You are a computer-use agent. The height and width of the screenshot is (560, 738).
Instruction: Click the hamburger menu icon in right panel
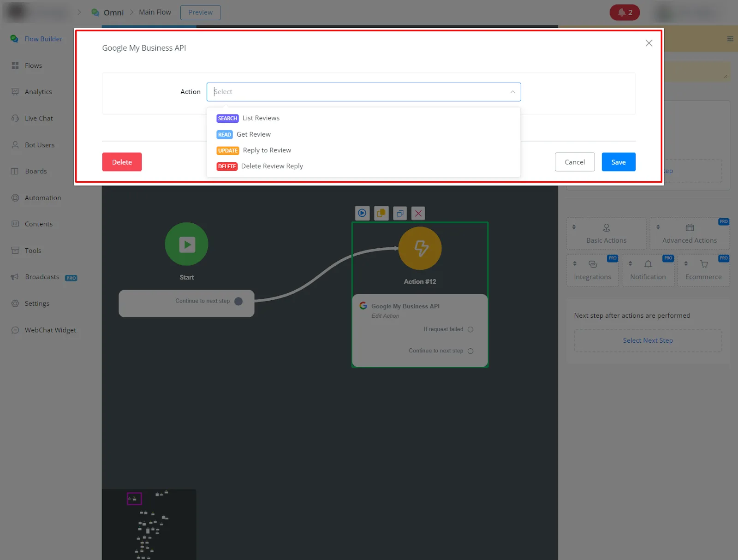(x=730, y=39)
